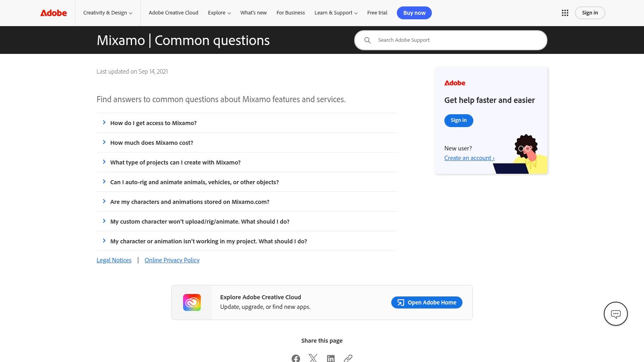Open the Creativity & Design dropdown

tap(107, 13)
